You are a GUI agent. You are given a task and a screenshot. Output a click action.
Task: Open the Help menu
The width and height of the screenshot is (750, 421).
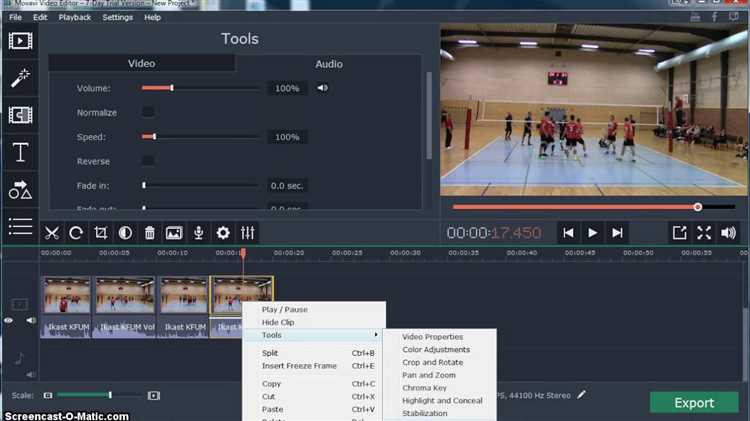pyautogui.click(x=153, y=17)
